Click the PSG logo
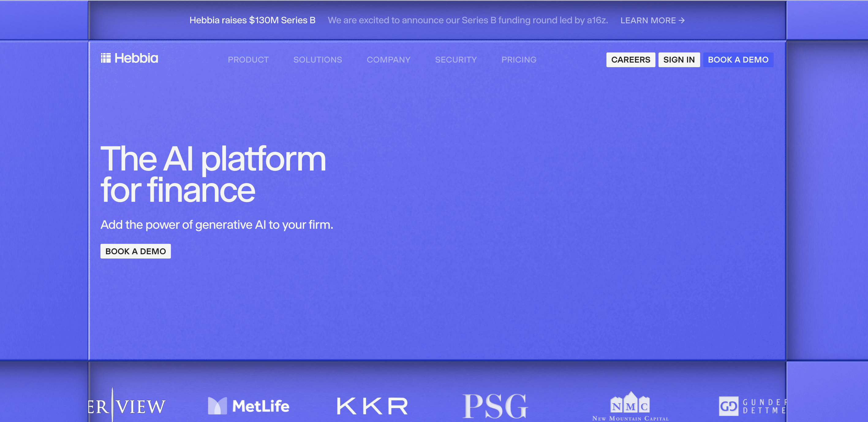Screen dimensions: 868x422 pyautogui.click(x=495, y=406)
